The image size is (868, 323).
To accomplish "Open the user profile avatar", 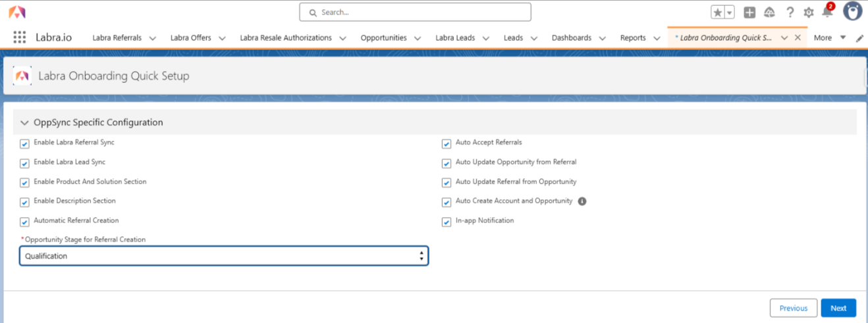I will coord(853,11).
